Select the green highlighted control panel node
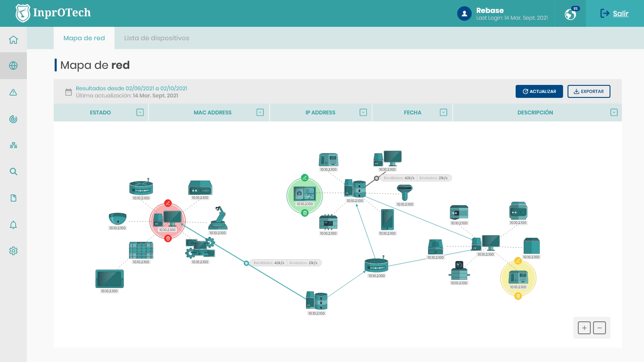The height and width of the screenshot is (362, 644). point(305,195)
